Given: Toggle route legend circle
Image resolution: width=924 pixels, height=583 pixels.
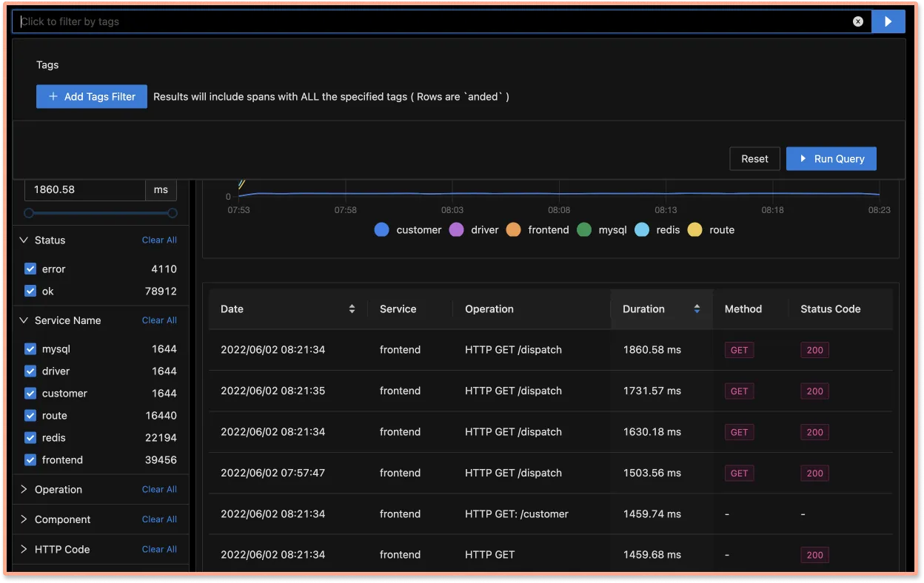Looking at the screenshot, I should [694, 230].
